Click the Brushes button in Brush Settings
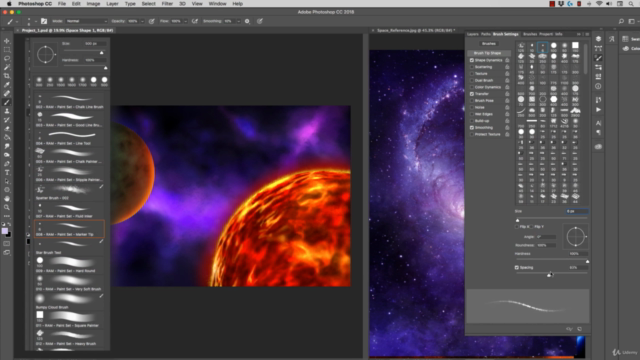 point(489,44)
